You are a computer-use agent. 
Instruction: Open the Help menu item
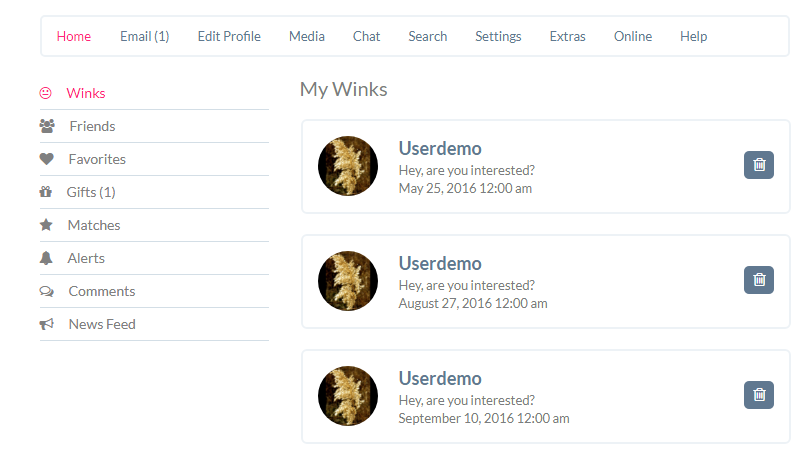pyautogui.click(x=693, y=37)
